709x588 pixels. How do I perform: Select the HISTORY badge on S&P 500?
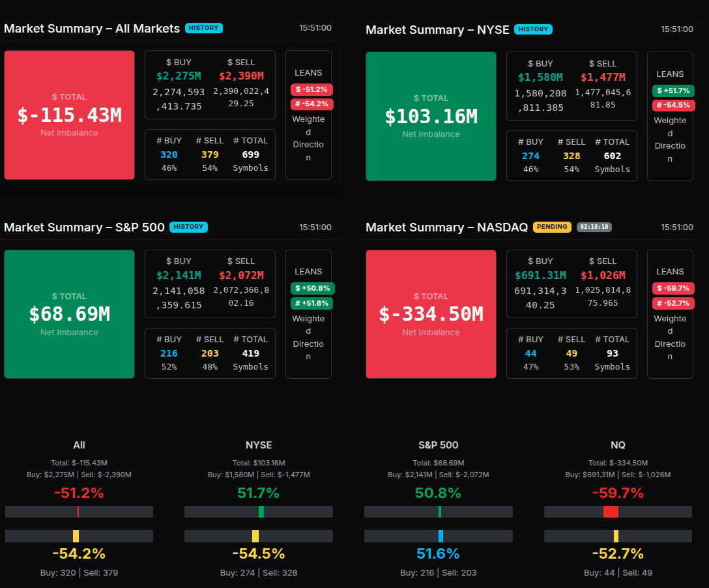click(188, 227)
